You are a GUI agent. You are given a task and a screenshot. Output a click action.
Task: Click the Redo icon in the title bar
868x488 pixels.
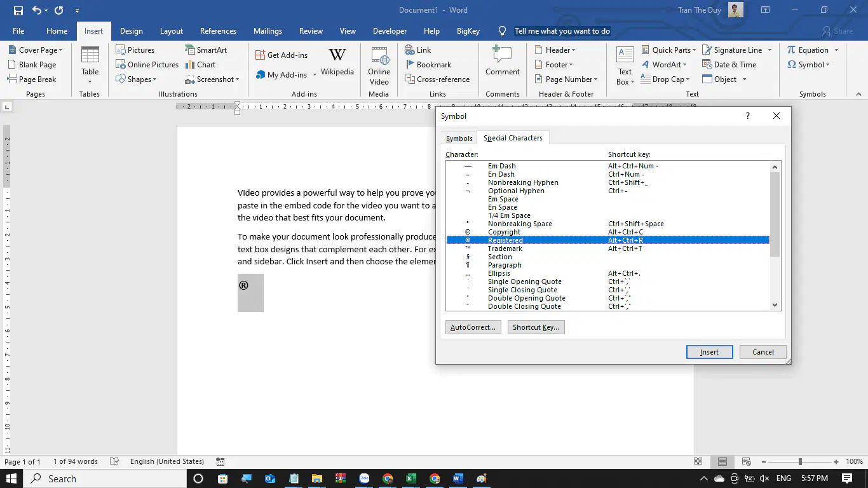coord(58,10)
